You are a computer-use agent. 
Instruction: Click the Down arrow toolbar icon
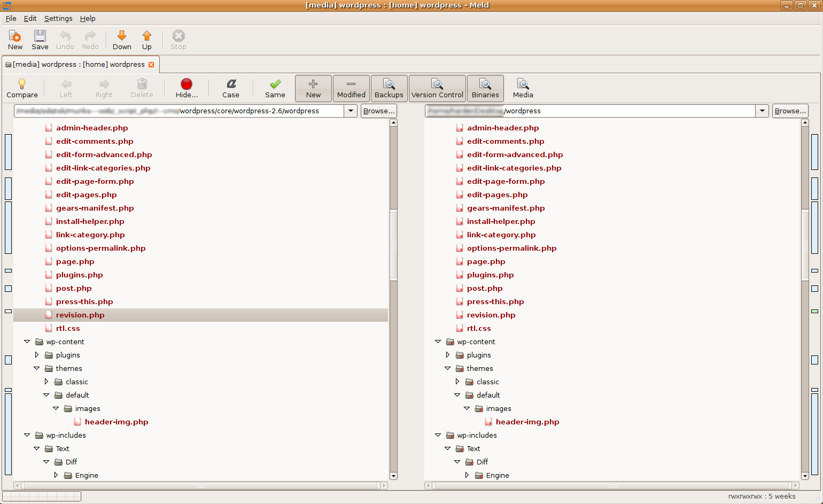point(122,36)
